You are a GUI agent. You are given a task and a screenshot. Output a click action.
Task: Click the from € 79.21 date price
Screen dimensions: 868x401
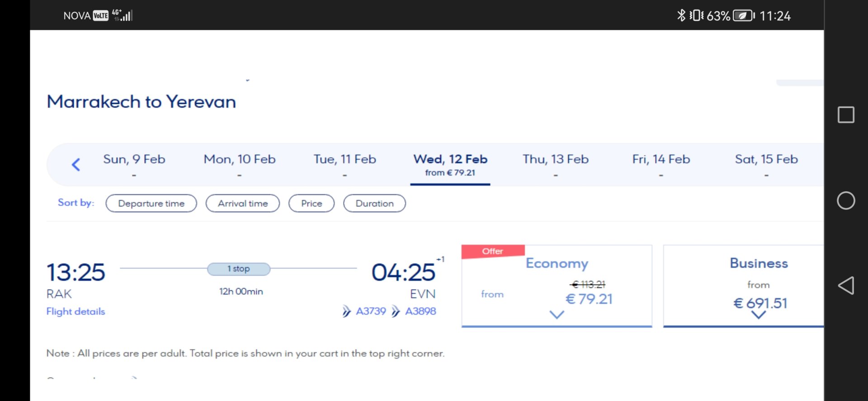click(x=450, y=173)
